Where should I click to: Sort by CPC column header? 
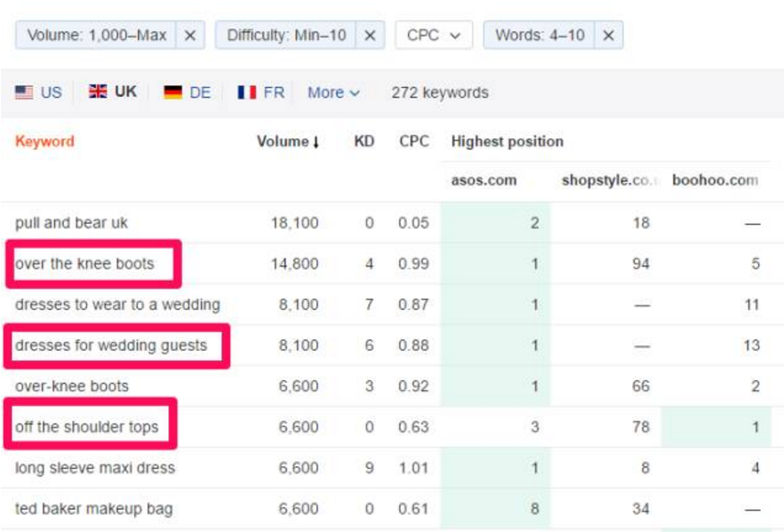click(x=414, y=141)
